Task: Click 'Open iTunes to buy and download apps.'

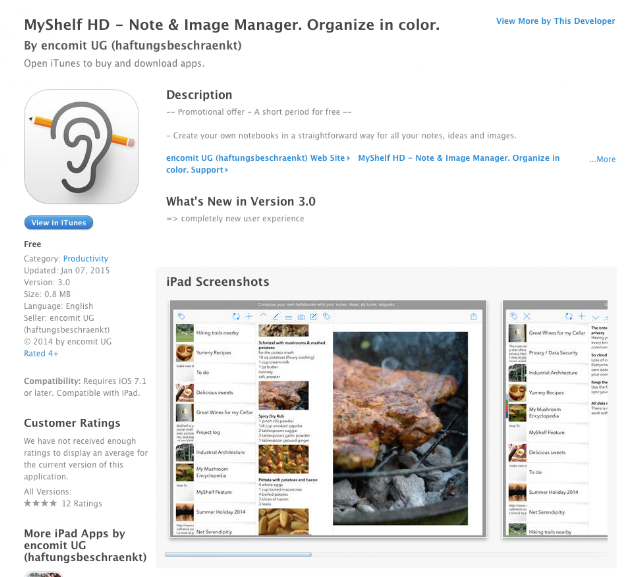Action: coord(114,64)
